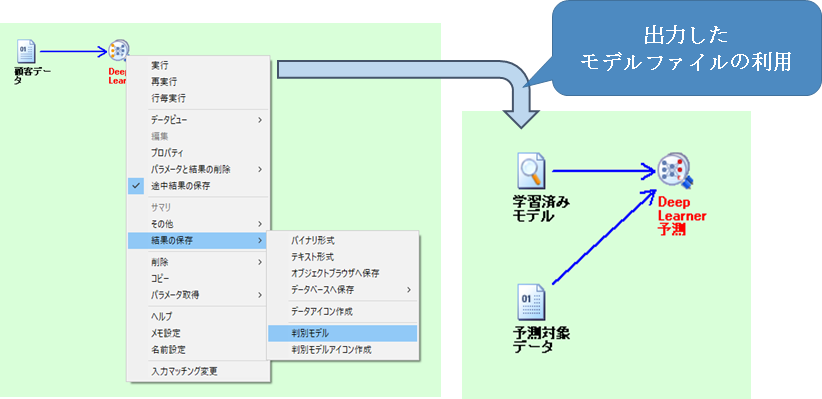Save result in バイナリ形式
This screenshot has width=822, height=399.
343,241
